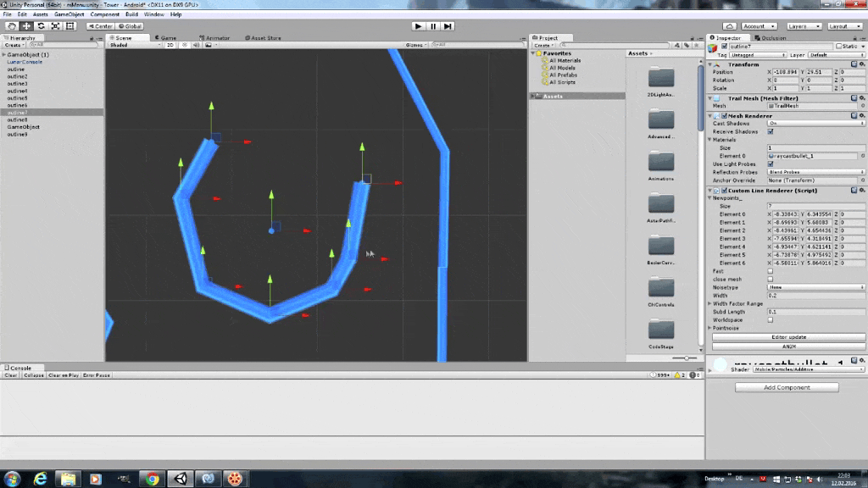The height and width of the screenshot is (488, 868).
Task: Open the Layout dropdown
Action: click(844, 26)
